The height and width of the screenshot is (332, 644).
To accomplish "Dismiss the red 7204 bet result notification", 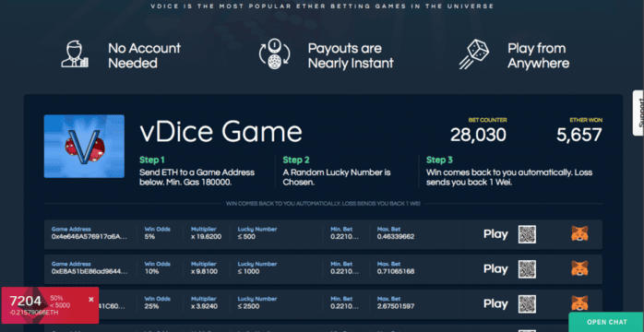I will point(91,300).
